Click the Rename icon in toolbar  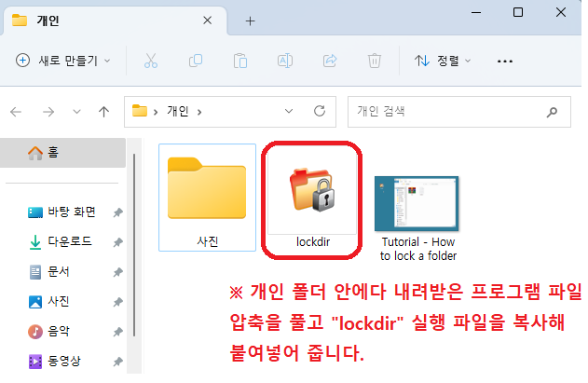point(285,61)
